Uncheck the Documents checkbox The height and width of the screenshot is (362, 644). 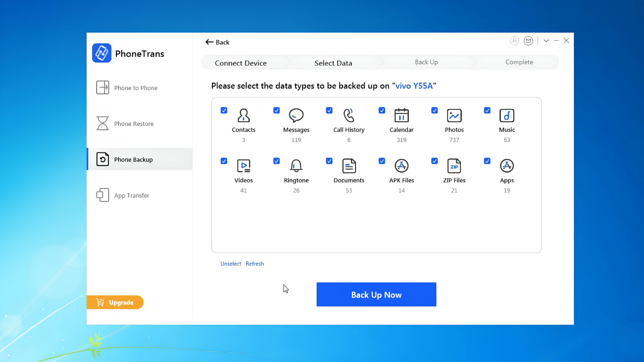[x=329, y=161]
